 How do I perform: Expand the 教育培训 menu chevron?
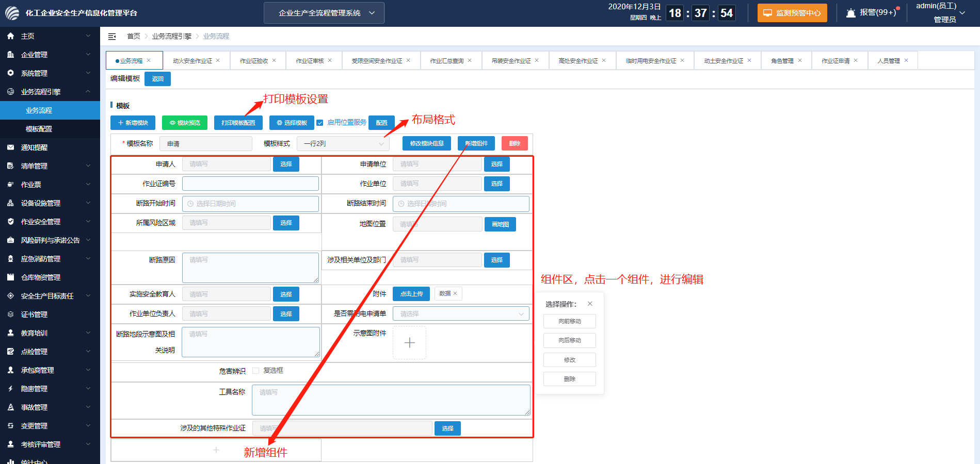(x=88, y=333)
